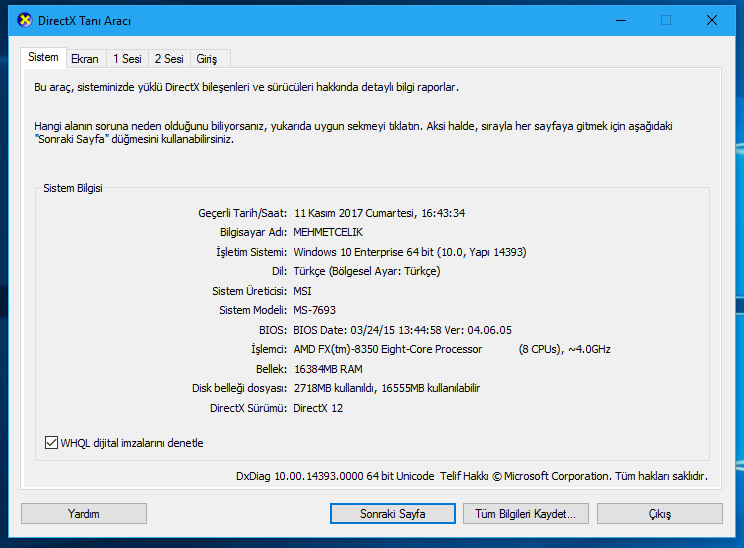744x548 pixels.
Task: Click the Yardım button
Action: coord(84,514)
